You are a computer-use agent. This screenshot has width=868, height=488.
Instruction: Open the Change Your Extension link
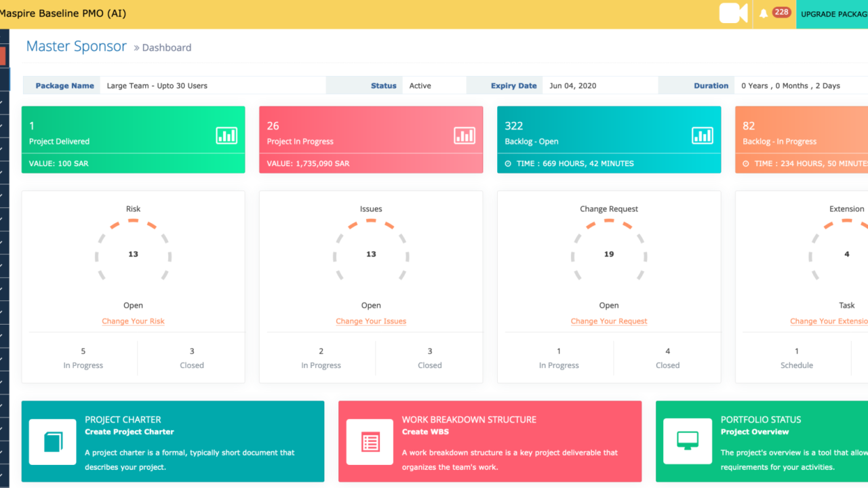point(829,321)
